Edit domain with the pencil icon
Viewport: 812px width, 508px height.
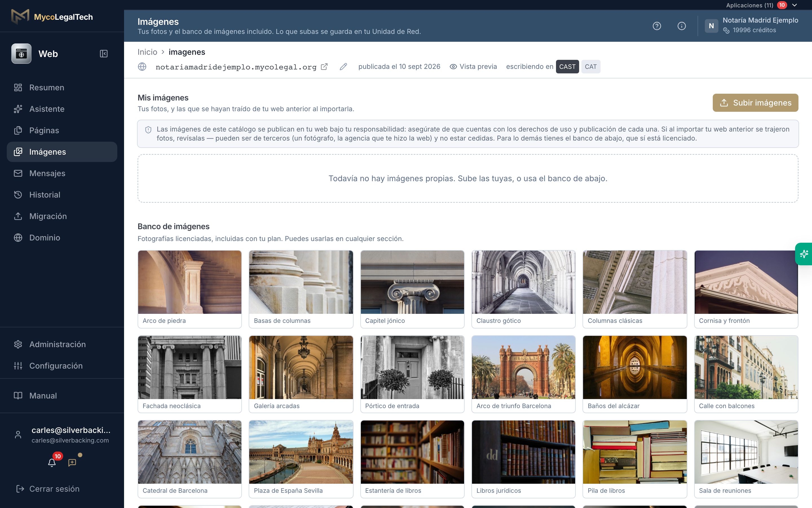tap(343, 67)
